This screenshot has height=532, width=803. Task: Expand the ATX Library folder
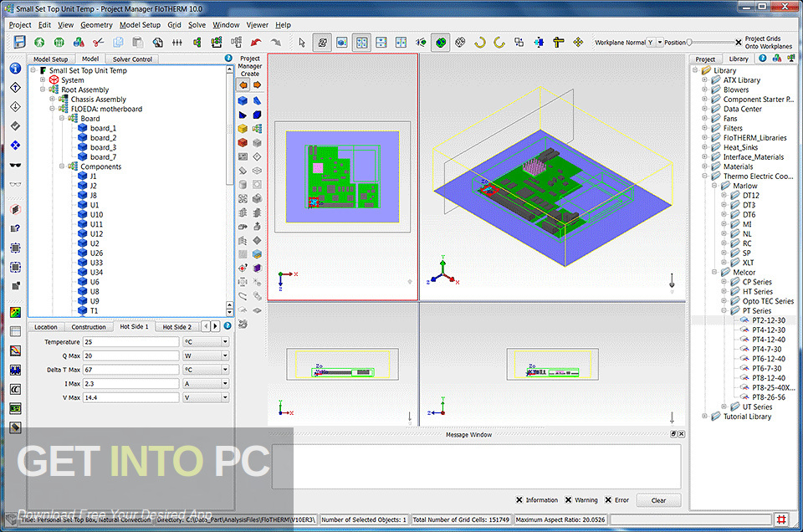[704, 79]
